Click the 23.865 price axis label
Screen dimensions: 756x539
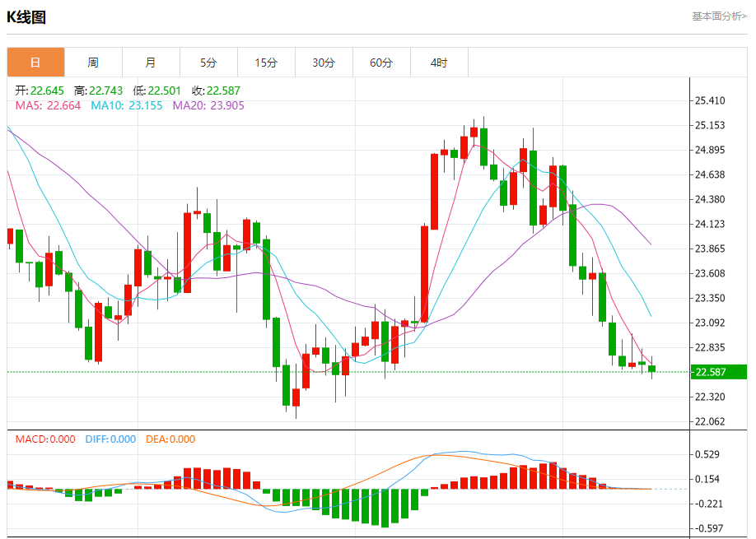point(710,249)
